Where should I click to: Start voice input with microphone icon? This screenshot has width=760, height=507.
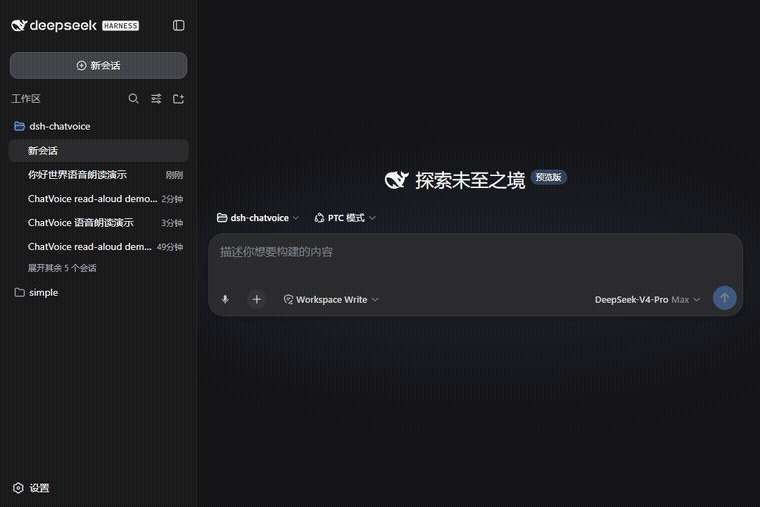coord(225,299)
